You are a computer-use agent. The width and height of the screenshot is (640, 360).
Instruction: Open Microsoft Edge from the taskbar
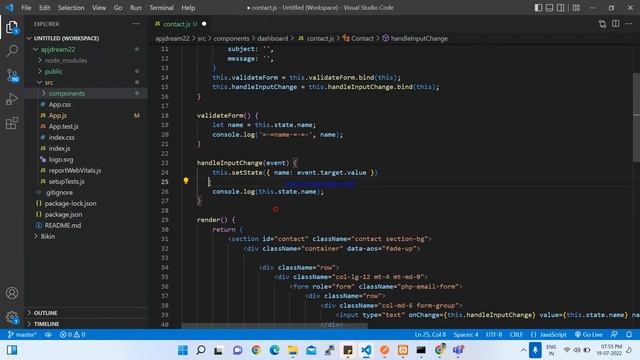[x=274, y=350]
